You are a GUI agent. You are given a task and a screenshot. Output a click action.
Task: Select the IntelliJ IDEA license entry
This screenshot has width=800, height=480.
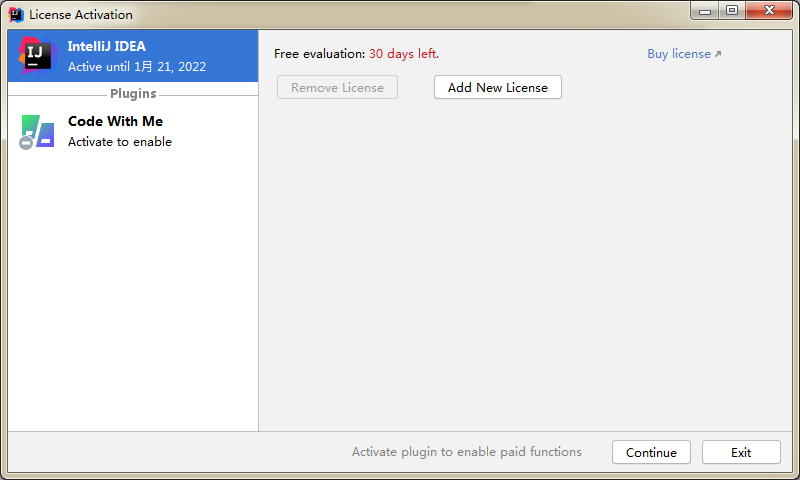[x=133, y=56]
